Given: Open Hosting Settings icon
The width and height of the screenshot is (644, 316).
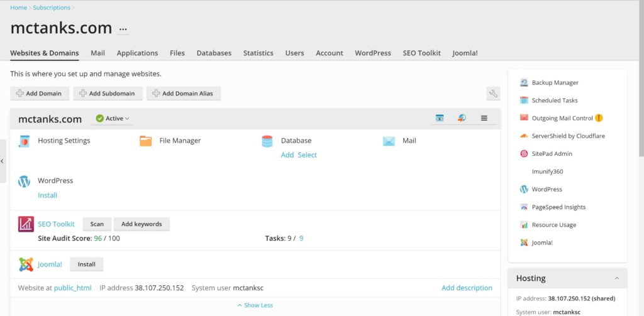Looking at the screenshot, I should pyautogui.click(x=25, y=141).
